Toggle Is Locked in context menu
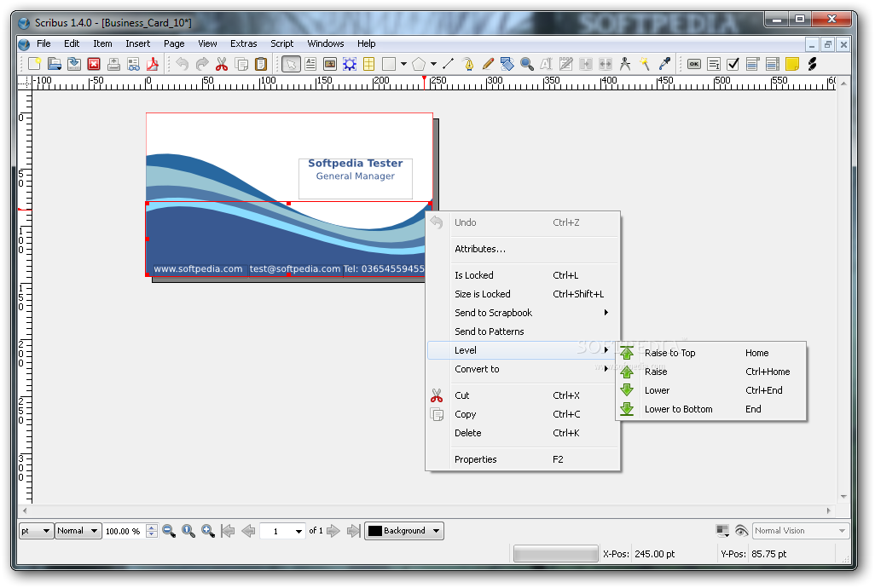This screenshot has height=588, width=875. [x=523, y=275]
